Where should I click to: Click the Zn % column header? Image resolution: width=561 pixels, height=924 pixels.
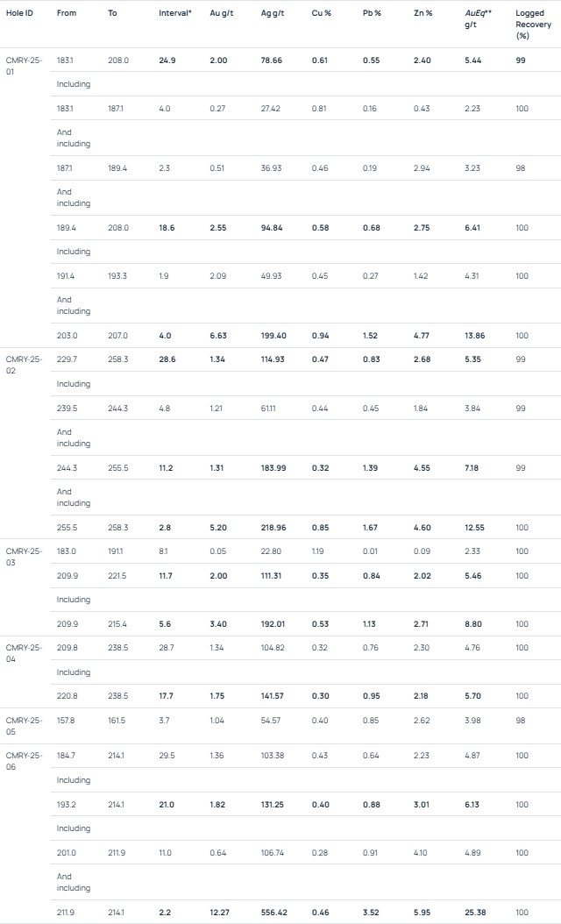click(423, 13)
